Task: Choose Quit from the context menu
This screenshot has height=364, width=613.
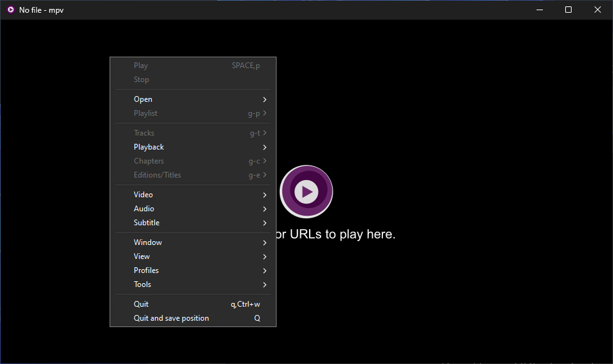Action: point(193,304)
